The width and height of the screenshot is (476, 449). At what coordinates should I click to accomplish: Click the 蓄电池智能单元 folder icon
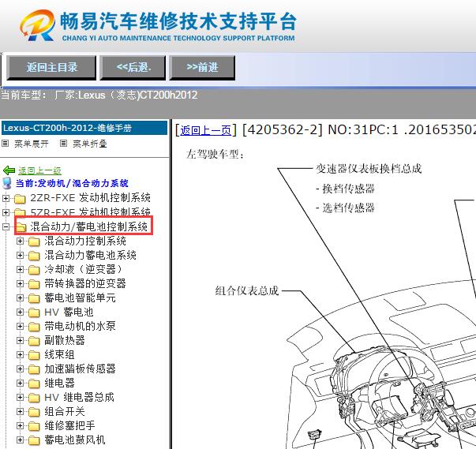click(34, 298)
